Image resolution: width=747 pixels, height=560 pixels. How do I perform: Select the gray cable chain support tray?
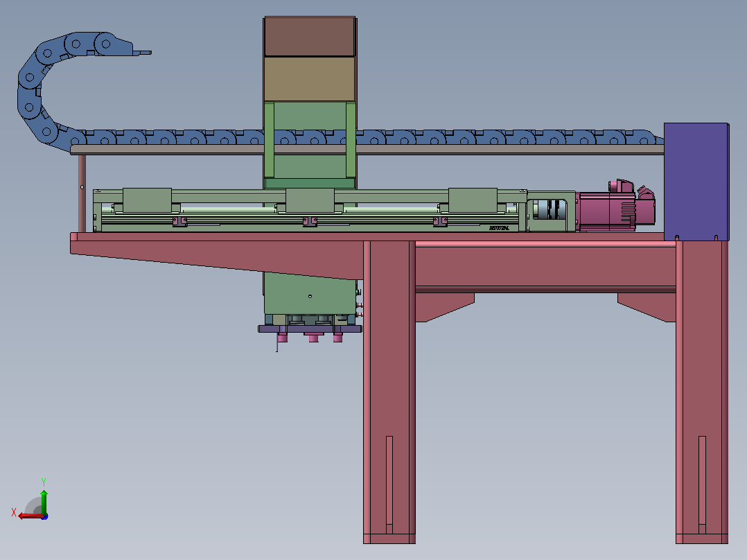(x=367, y=150)
